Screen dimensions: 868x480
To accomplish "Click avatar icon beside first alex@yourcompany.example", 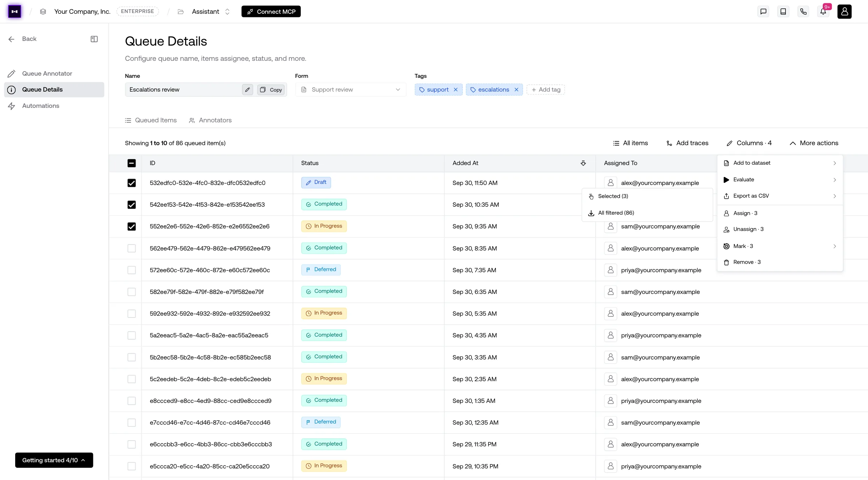I will coord(610,183).
